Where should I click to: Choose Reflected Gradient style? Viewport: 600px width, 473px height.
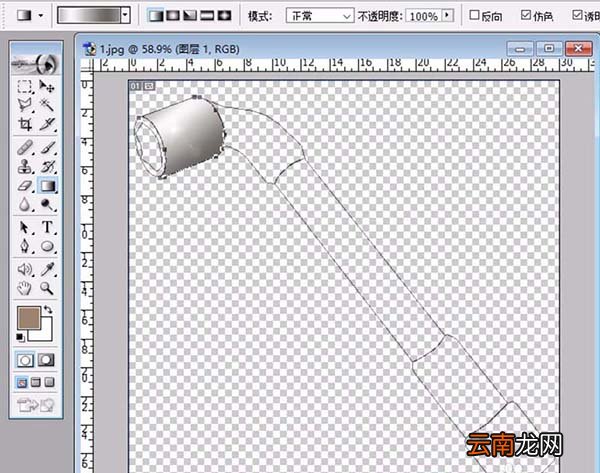pyautogui.click(x=207, y=16)
